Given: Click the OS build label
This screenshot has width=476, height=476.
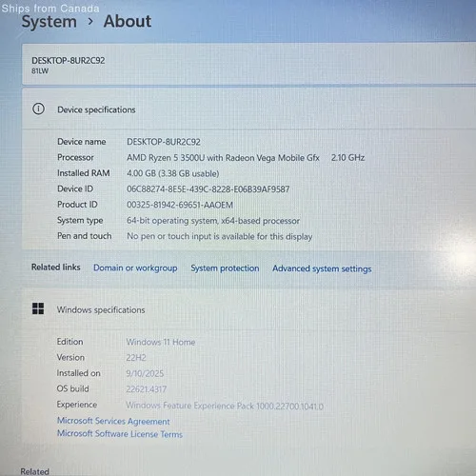Looking at the screenshot, I should pyautogui.click(x=72, y=388).
